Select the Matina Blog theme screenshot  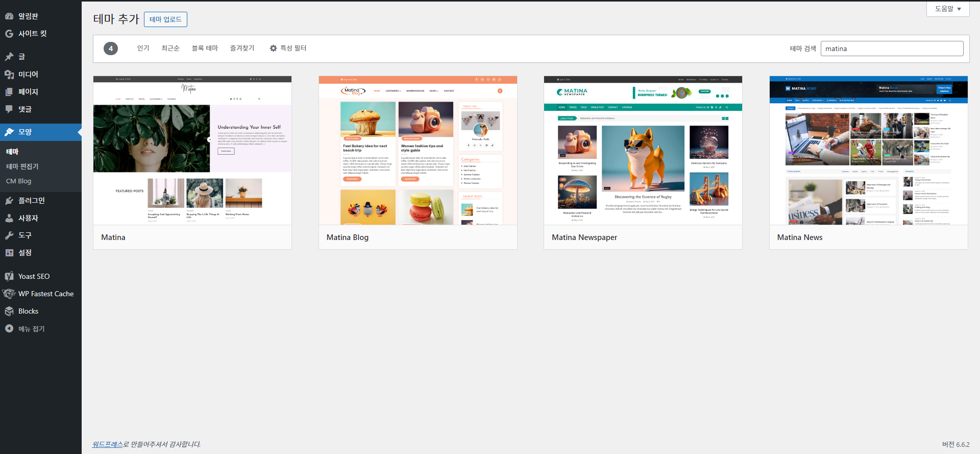click(x=418, y=150)
